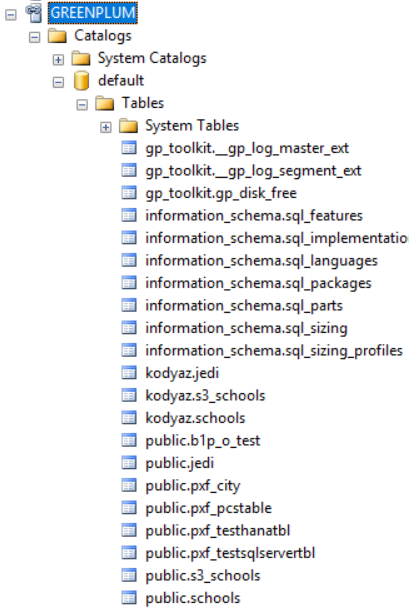Select the Tables label
This screenshot has width=409, height=611.
coord(143,103)
